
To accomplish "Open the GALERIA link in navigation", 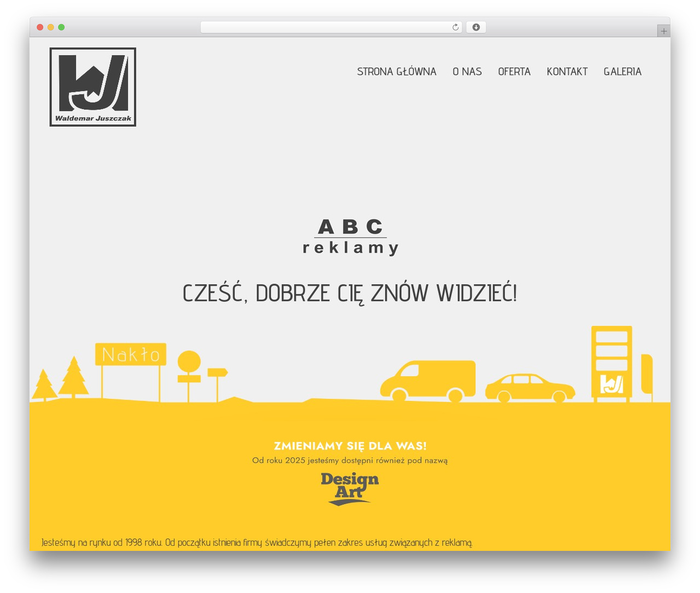I will (622, 72).
